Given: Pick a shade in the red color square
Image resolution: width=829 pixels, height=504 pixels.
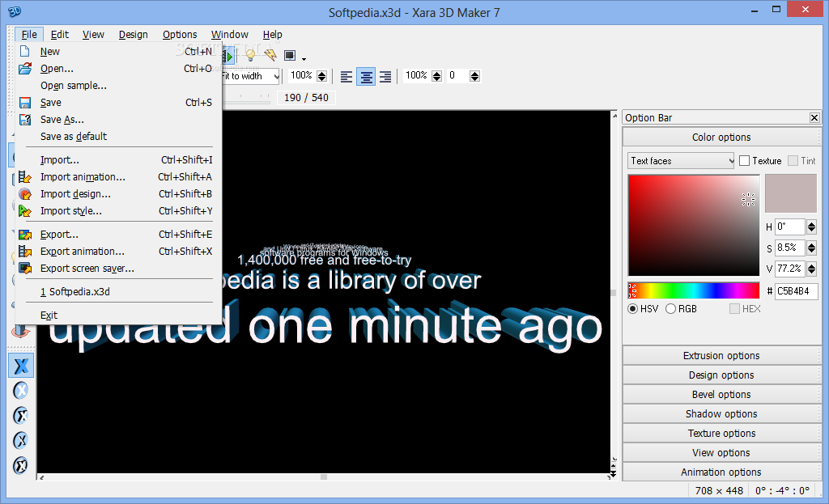Looking at the screenshot, I should pyautogui.click(x=694, y=226).
